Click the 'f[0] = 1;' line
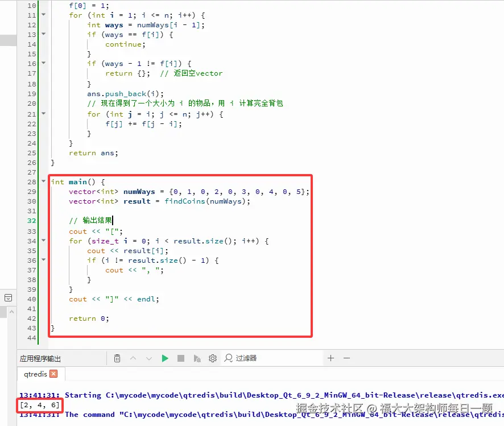The width and height of the screenshot is (504, 426). point(89,6)
